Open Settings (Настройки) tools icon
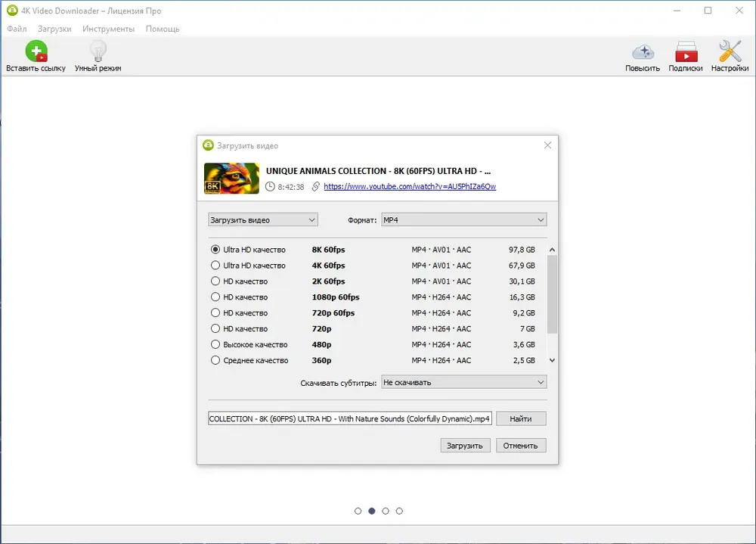This screenshot has height=544, width=756. [x=730, y=52]
